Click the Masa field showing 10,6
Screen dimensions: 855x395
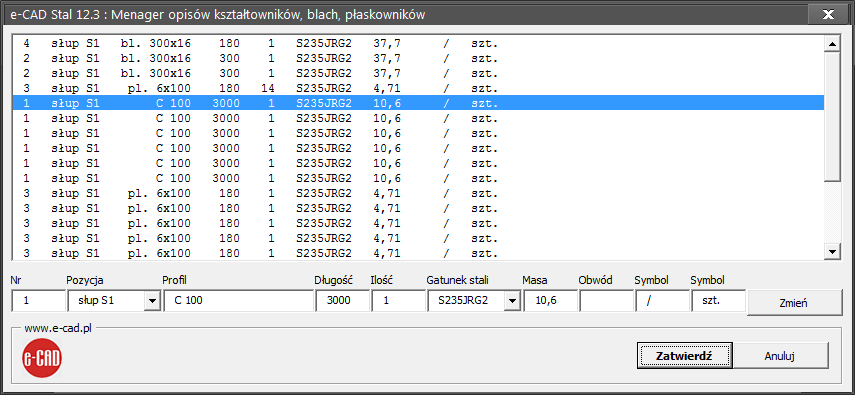coord(550,301)
